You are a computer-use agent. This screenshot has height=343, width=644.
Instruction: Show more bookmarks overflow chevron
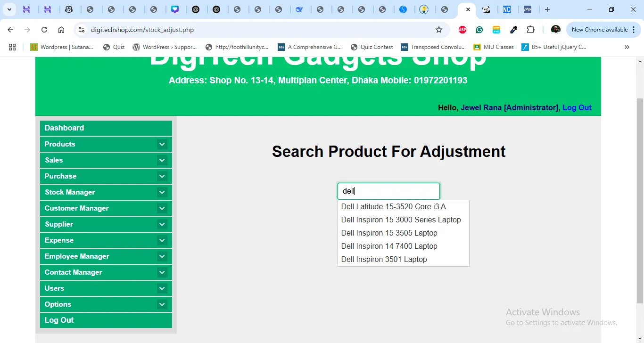pos(627,47)
